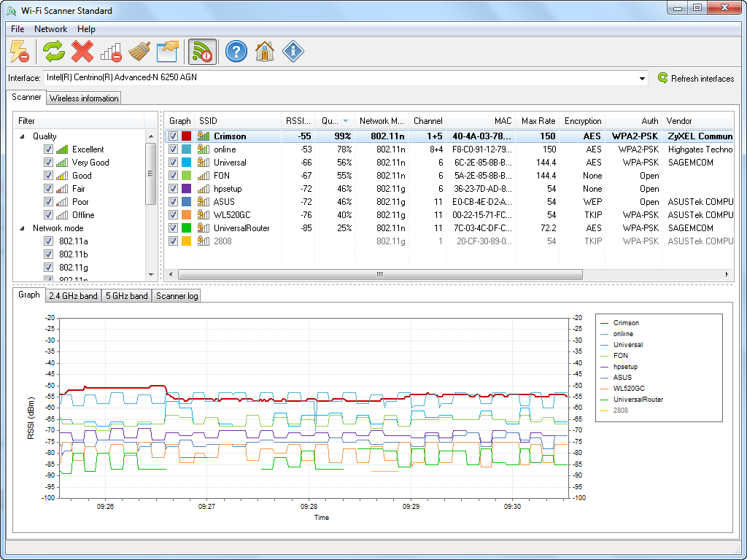Click the signal bars remove icon
Image resolution: width=747 pixels, height=560 pixels.
coord(111,51)
